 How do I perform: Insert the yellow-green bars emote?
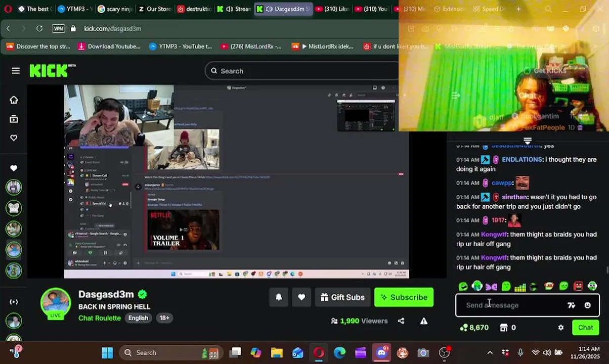520,287
